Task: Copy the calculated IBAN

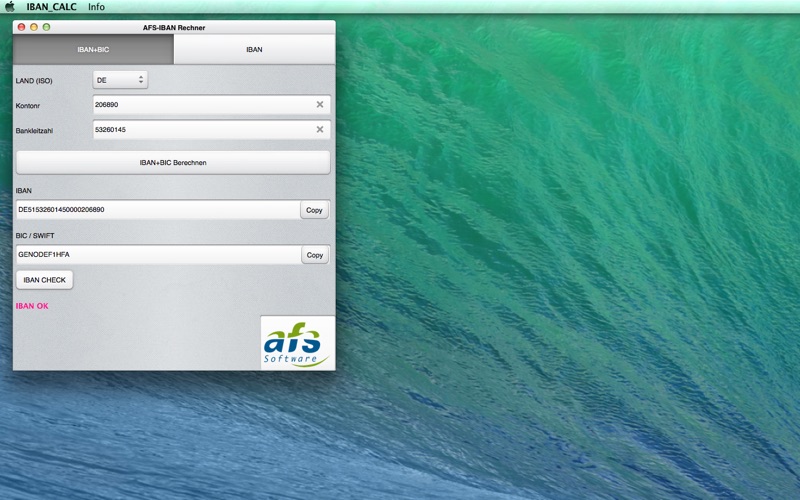Action: [314, 210]
